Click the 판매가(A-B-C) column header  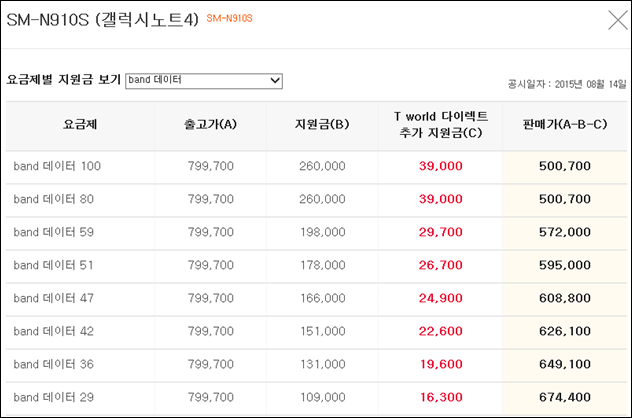pos(565,124)
